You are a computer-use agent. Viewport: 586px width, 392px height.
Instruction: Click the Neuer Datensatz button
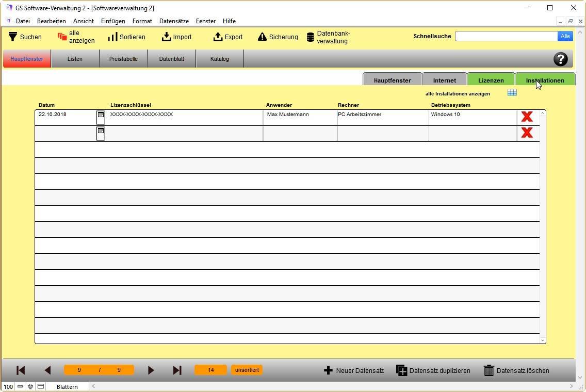(354, 370)
